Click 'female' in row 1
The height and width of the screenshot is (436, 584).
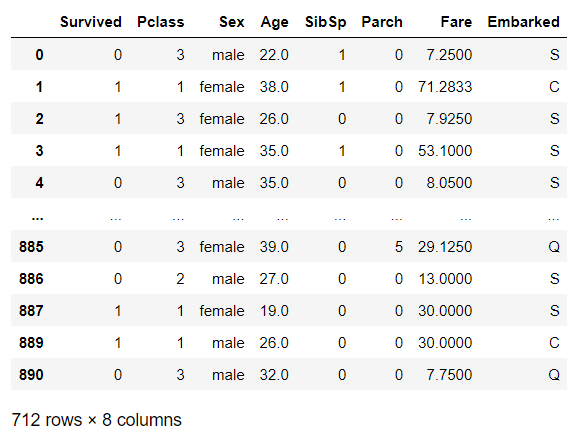pyautogui.click(x=222, y=87)
